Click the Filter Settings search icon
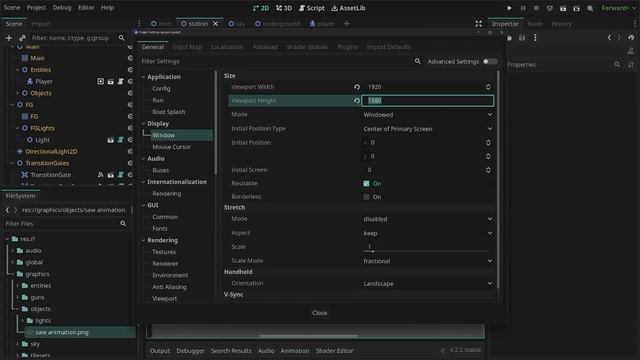Viewport: 640px width, 360px height. click(x=418, y=61)
